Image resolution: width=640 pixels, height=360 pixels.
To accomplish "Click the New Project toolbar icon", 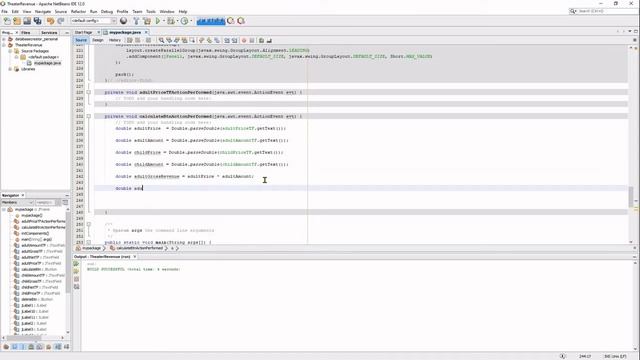I will [x=17, y=21].
